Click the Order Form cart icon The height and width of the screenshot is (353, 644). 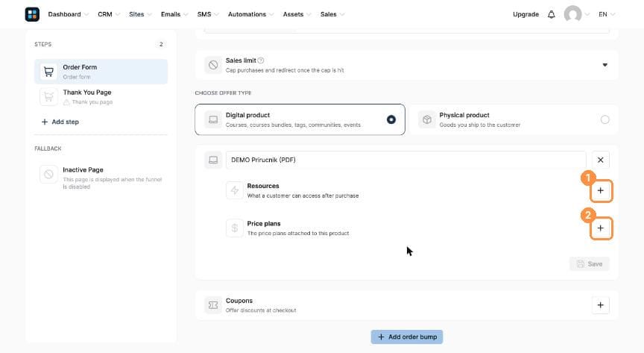point(48,72)
